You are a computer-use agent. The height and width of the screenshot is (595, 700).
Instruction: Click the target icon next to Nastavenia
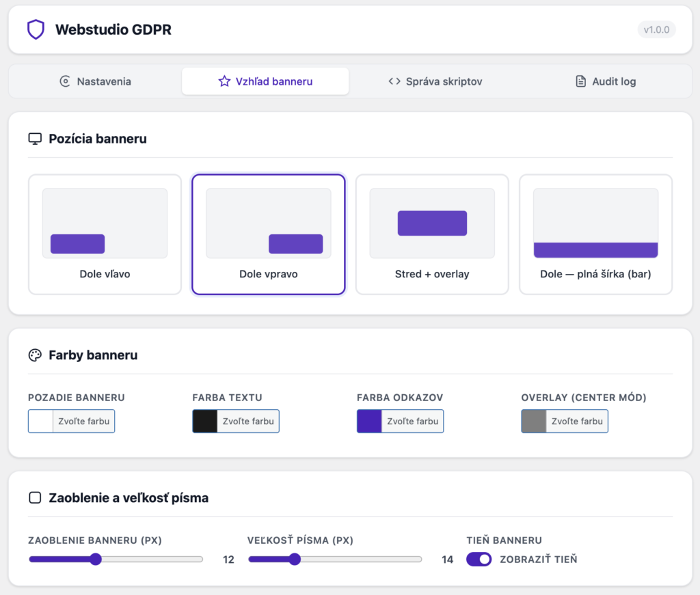point(65,81)
